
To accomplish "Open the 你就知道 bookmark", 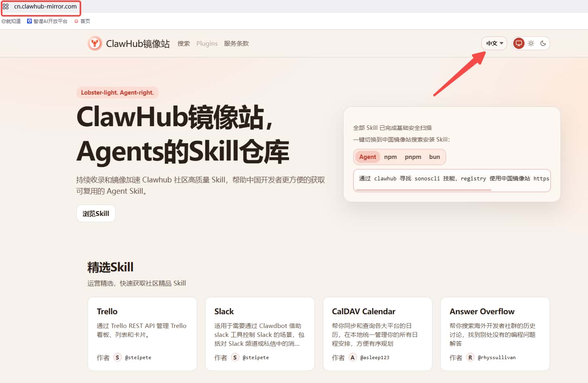I will tap(11, 21).
